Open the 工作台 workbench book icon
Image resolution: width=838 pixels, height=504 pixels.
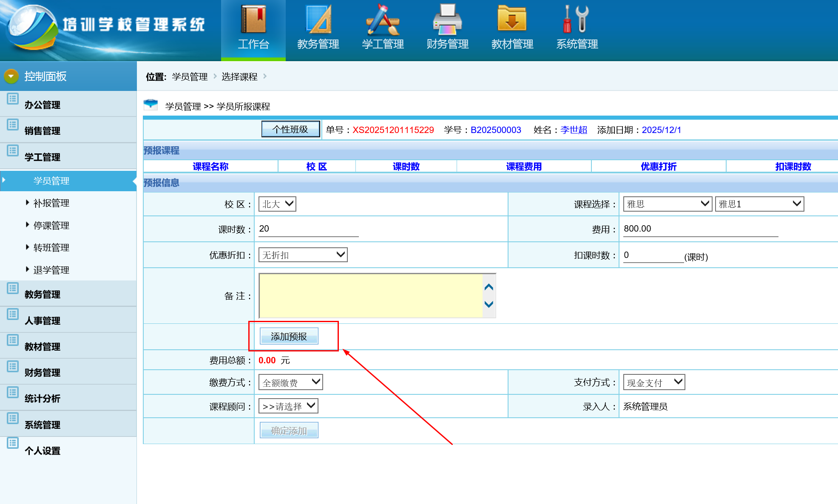pos(253,19)
